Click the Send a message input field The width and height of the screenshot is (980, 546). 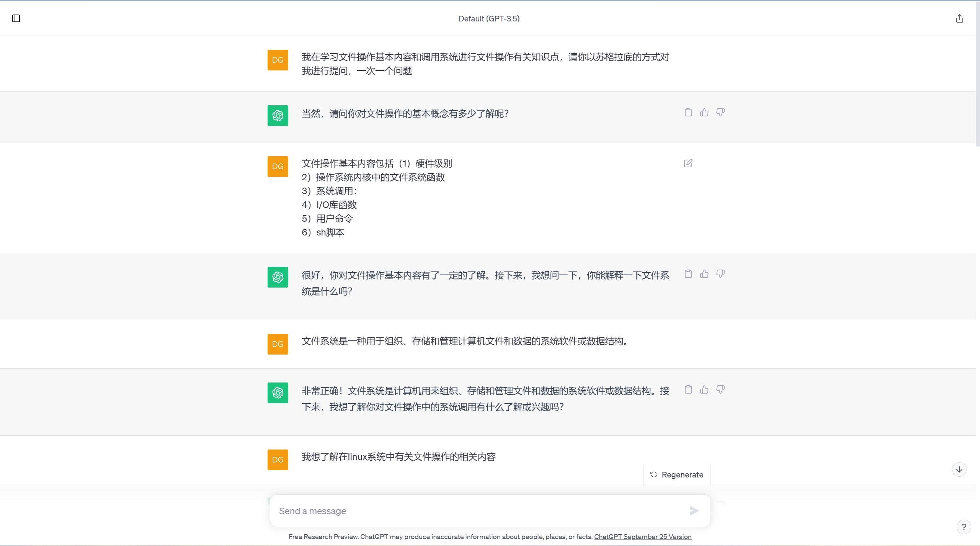tap(479, 511)
